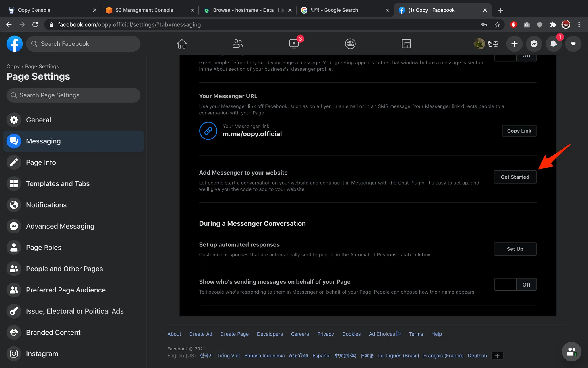Click the Copy Link button
The image size is (588, 368).
pos(519,131)
